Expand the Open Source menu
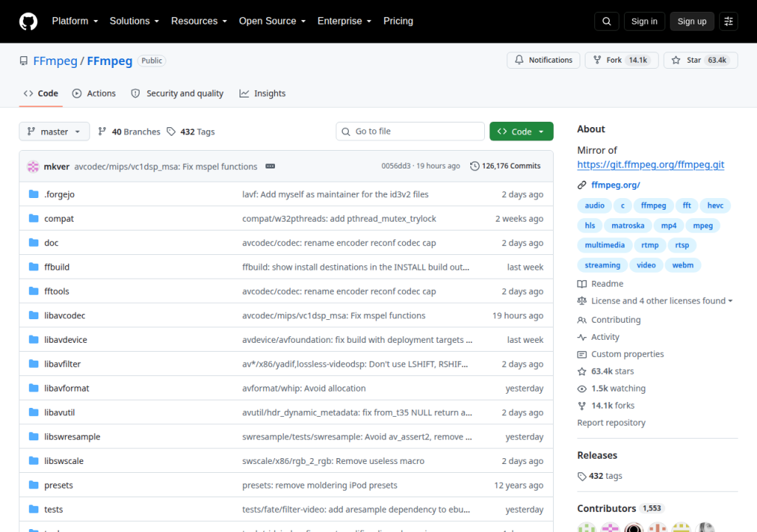This screenshot has width=757, height=532. [272, 21]
